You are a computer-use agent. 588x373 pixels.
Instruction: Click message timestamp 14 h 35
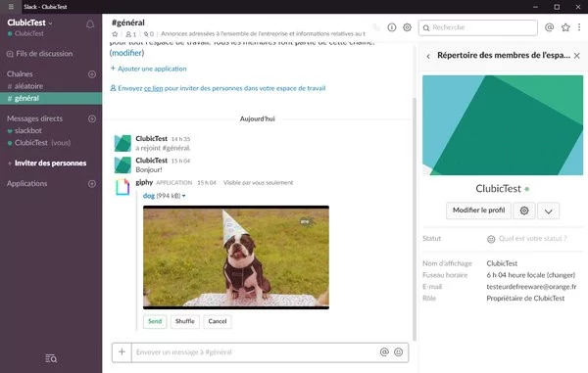click(180, 139)
